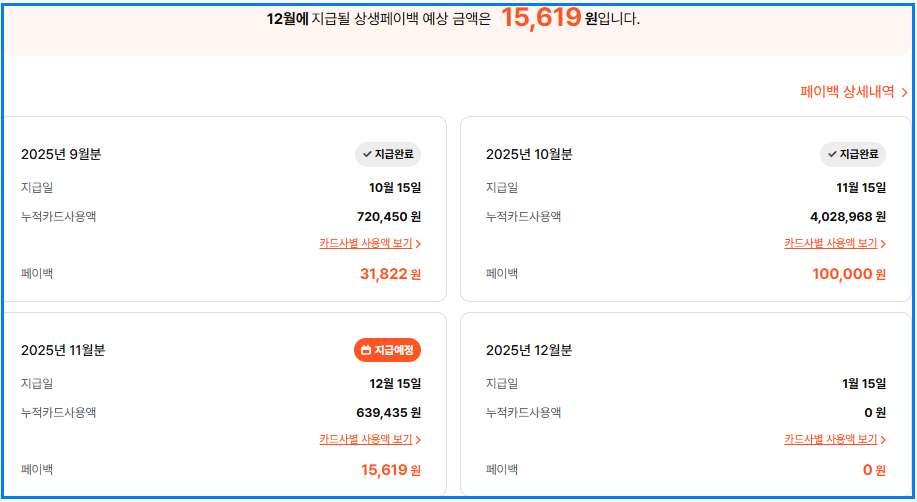Select the 2025년 12월분 heading

[x=529, y=350]
